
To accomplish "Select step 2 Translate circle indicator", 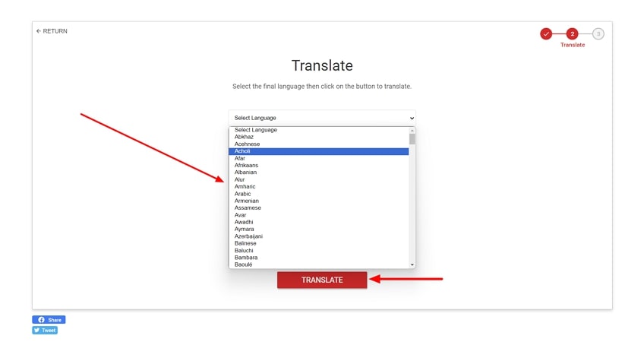I will [572, 33].
